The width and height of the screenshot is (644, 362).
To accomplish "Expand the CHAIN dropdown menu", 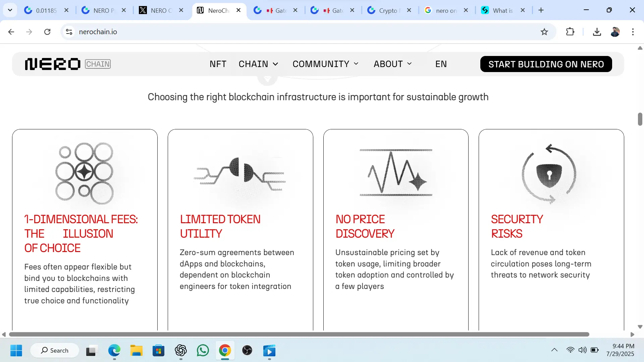I will [x=258, y=64].
